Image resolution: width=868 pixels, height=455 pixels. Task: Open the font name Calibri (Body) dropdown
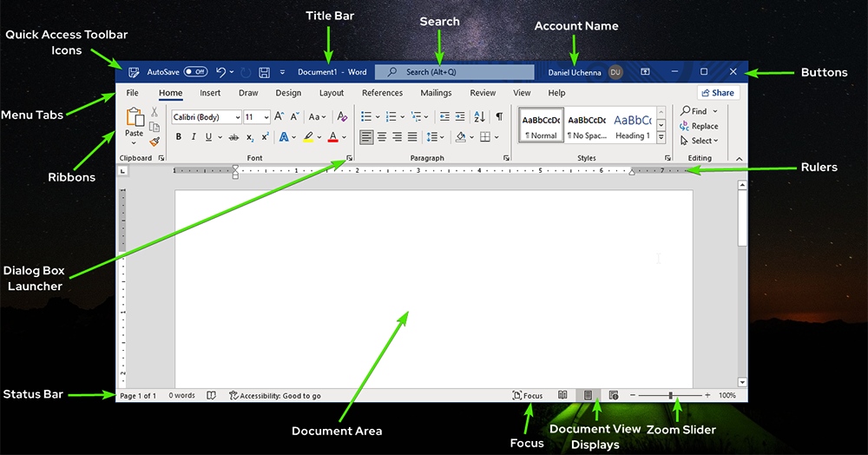(237, 117)
